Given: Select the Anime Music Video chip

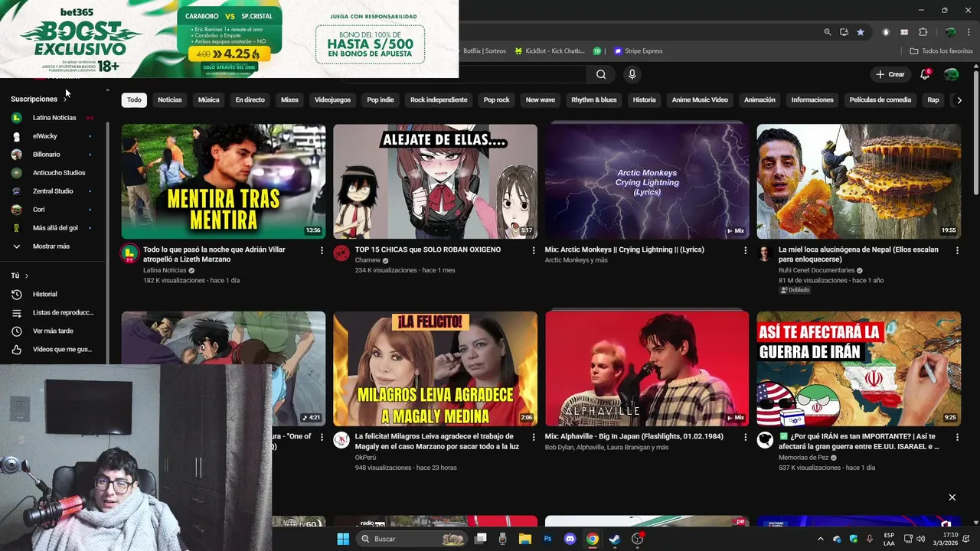Looking at the screenshot, I should click(x=700, y=100).
